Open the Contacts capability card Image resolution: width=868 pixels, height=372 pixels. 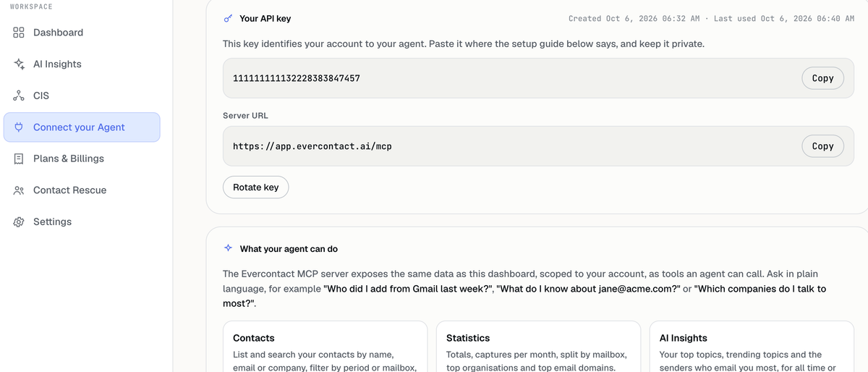click(x=325, y=347)
